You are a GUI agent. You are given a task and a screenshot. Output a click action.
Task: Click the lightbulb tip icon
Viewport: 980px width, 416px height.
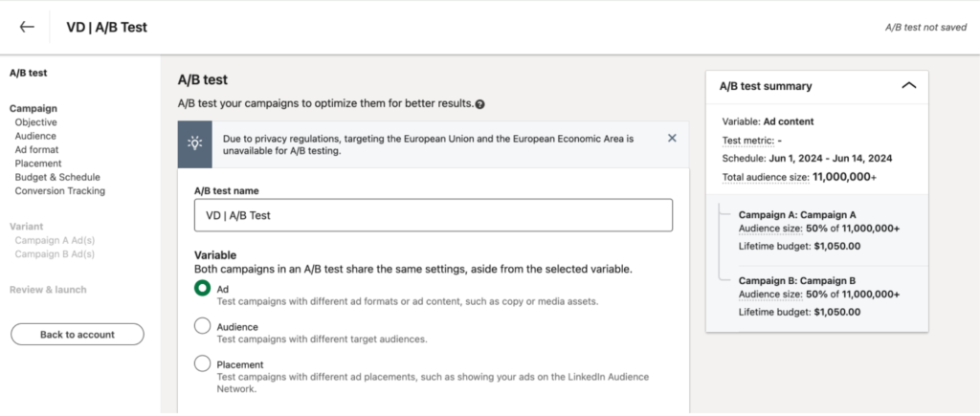195,144
